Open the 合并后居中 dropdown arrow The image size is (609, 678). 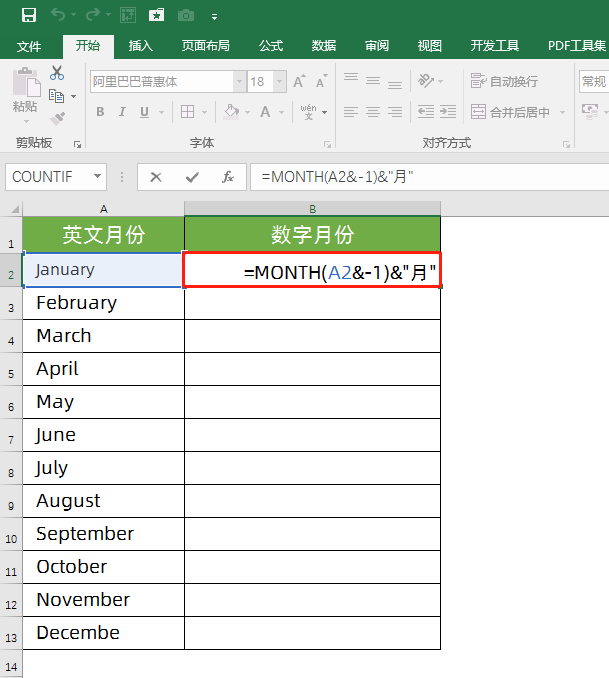point(562,112)
